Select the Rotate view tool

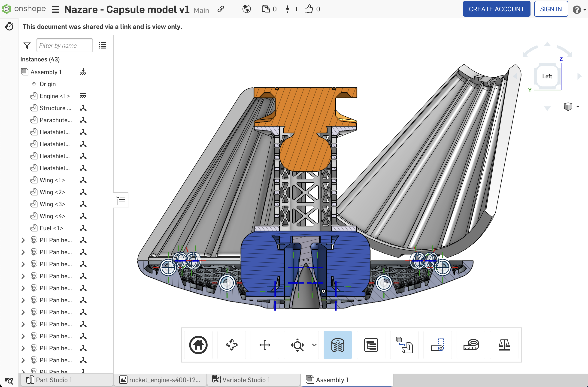click(x=231, y=345)
